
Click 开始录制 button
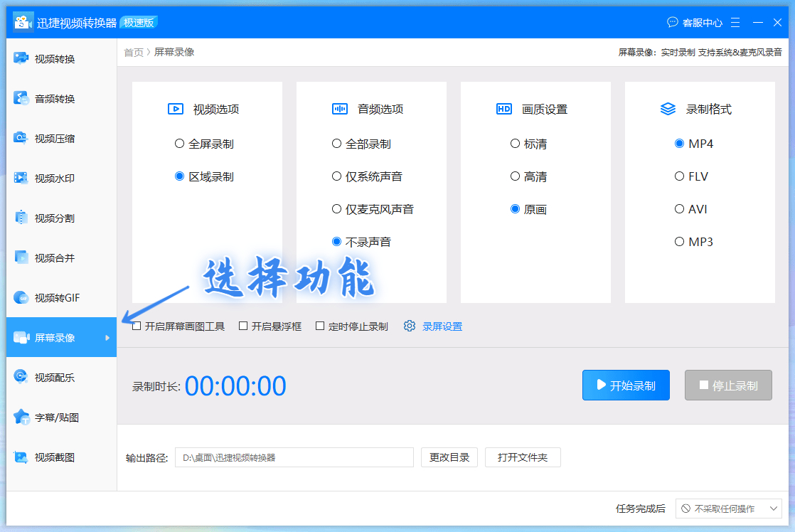(626, 385)
